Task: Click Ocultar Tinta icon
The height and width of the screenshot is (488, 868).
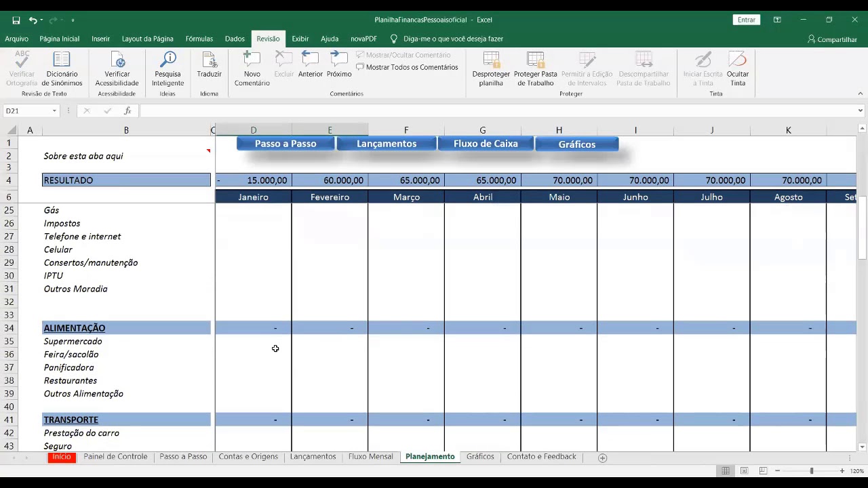Action: pos(738,69)
